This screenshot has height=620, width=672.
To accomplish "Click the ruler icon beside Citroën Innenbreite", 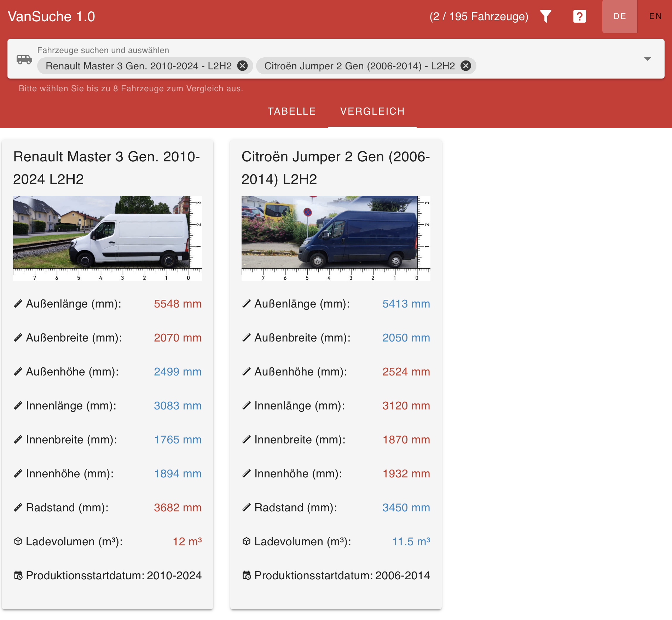I will click(x=247, y=440).
